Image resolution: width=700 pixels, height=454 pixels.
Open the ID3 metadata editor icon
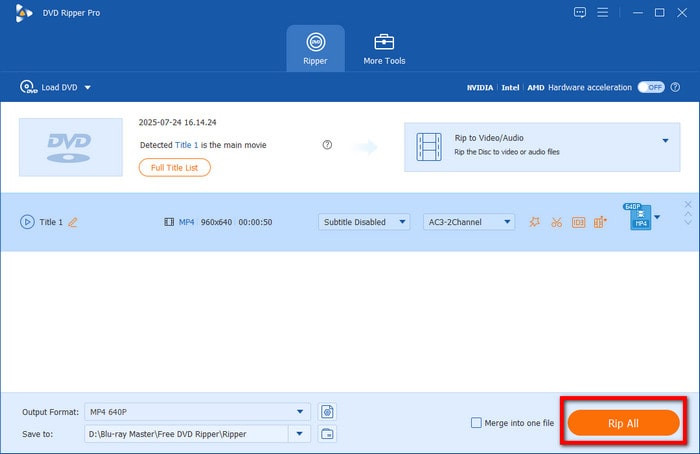578,222
